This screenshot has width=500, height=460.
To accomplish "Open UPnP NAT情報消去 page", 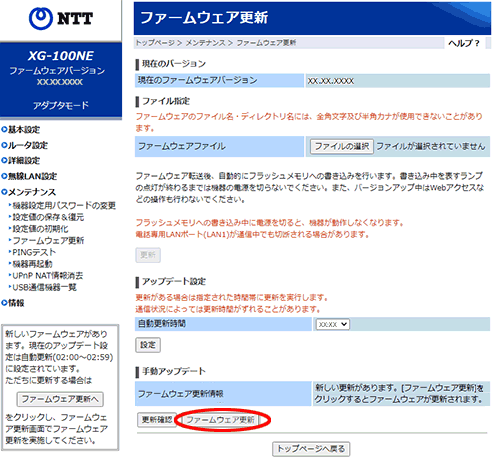I will click(x=46, y=276).
